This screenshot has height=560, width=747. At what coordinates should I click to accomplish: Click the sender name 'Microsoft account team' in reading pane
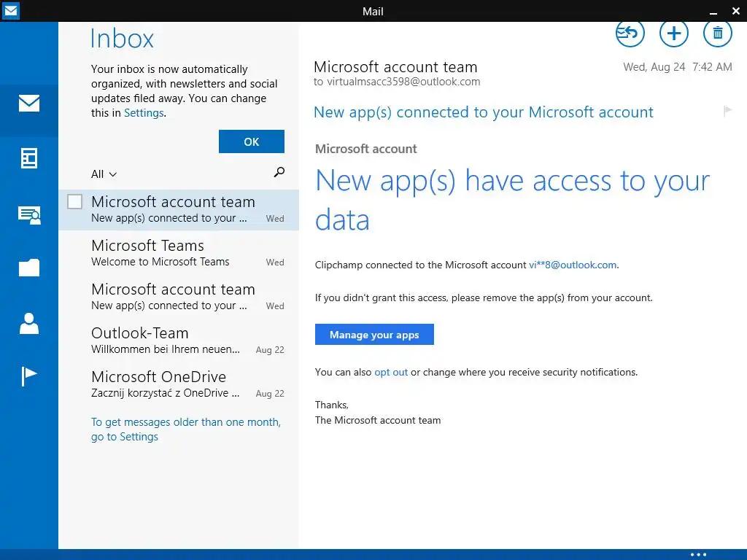coord(395,66)
